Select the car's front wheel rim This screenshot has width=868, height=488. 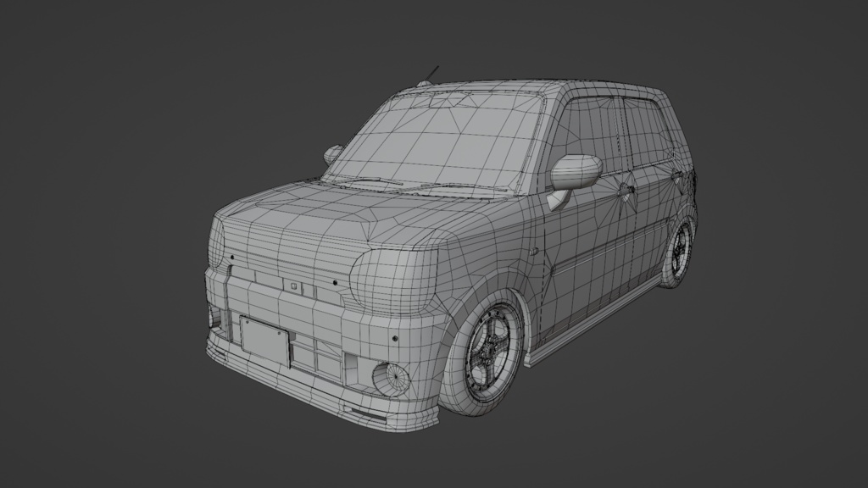point(494,352)
